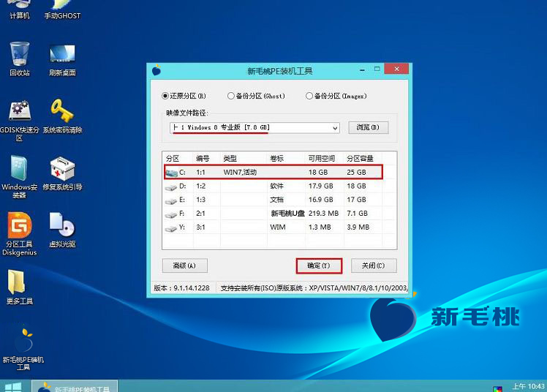This screenshot has width=547, height=392.
Task: Launch 新毛桃PE装机工具 desktop shortcut
Action: (23, 349)
